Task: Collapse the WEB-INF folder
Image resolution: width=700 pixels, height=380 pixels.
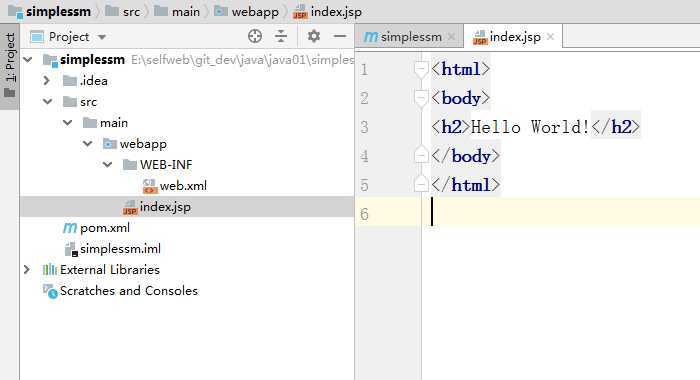Action: pos(108,165)
